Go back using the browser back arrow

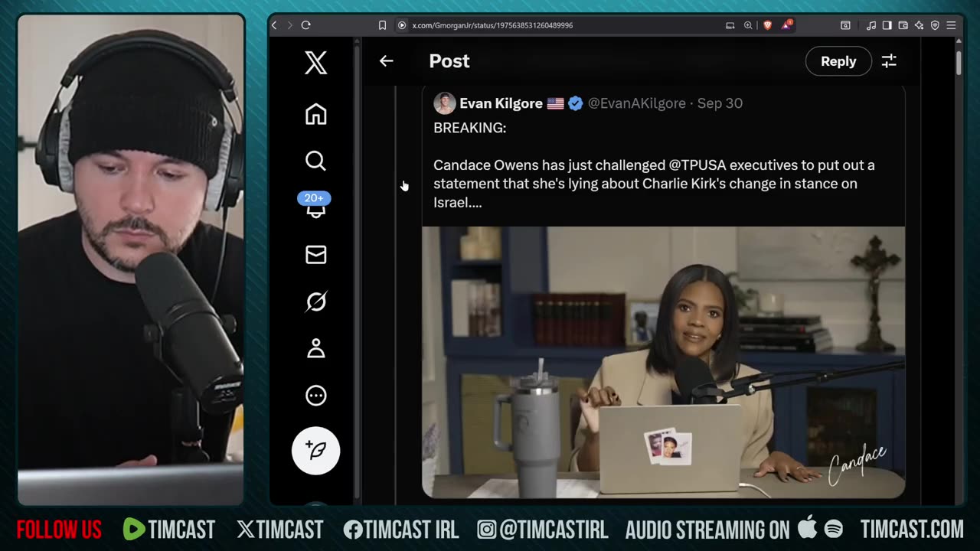click(x=274, y=25)
